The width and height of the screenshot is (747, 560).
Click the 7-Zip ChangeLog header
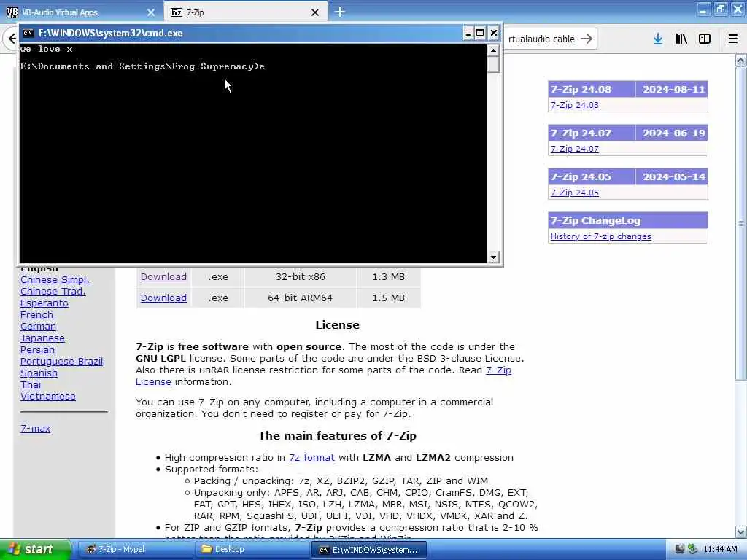click(x=628, y=221)
